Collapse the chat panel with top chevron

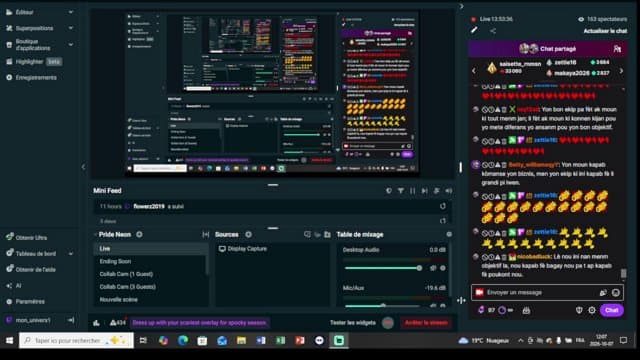click(461, 6)
